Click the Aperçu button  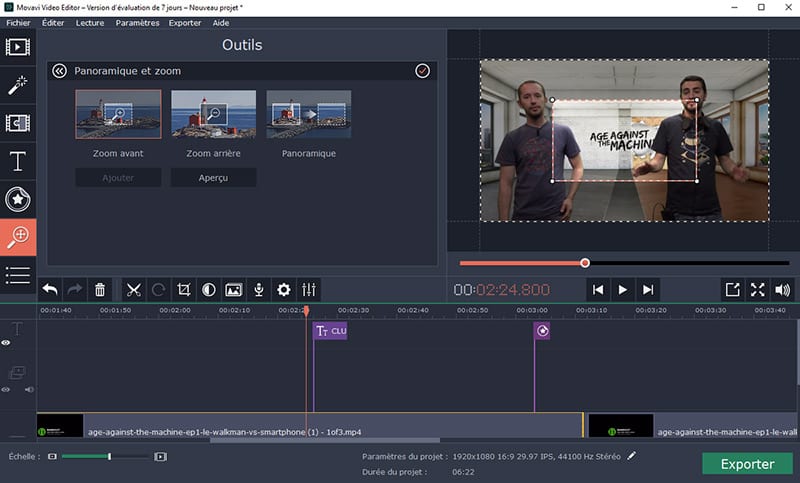(213, 177)
